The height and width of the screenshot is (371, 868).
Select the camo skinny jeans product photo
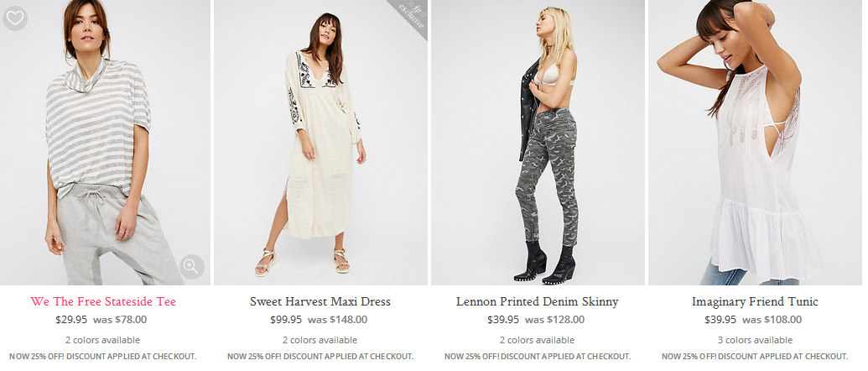538,143
